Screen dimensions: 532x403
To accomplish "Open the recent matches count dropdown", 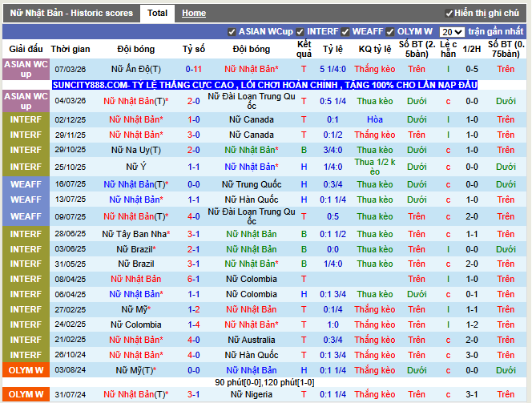I will coord(451,32).
